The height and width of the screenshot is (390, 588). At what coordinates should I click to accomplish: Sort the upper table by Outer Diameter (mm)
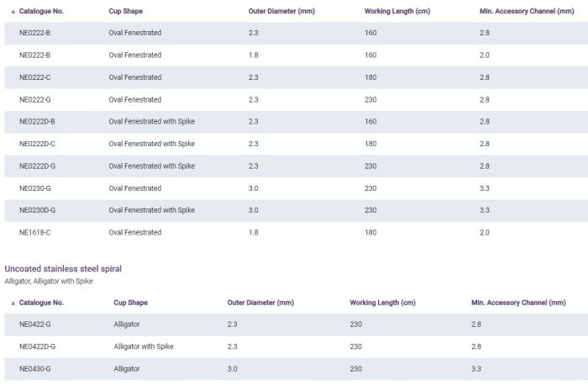(x=281, y=12)
